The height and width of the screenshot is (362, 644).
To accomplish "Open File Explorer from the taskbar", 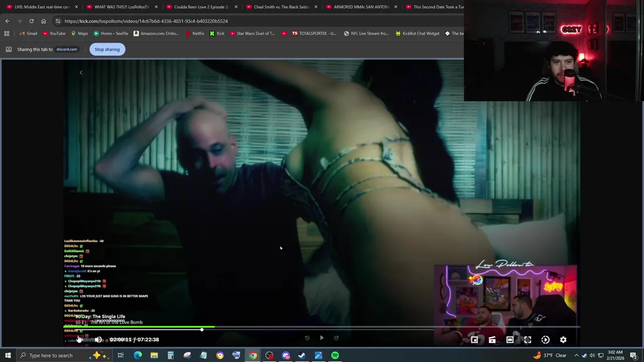I will point(154,355).
